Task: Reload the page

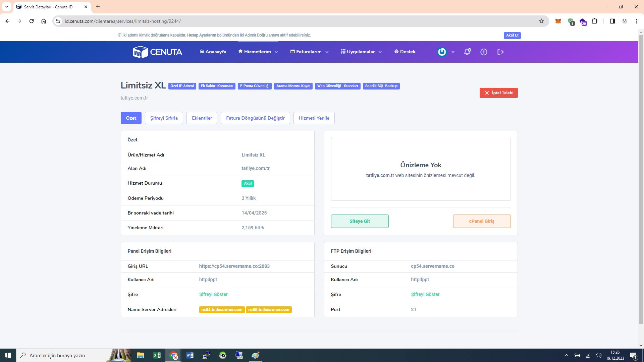Action: point(32,21)
